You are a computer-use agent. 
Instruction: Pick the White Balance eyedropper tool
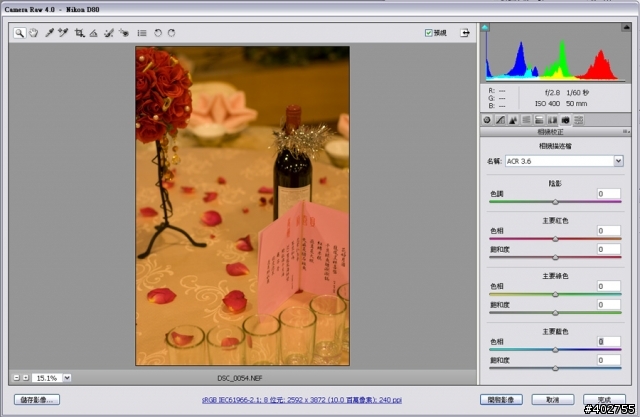(x=48, y=32)
